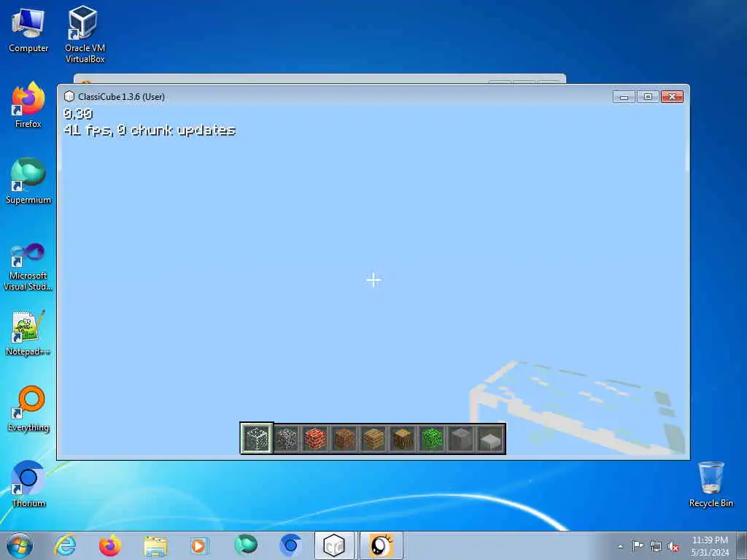Select the stone block in the hotbar
Image resolution: width=747 pixels, height=560 pixels.
[257, 438]
